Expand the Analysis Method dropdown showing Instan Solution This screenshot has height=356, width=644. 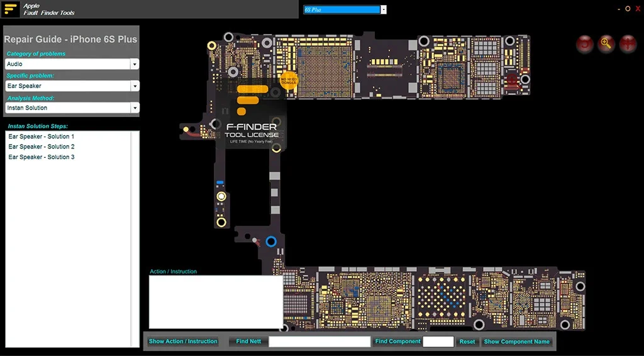click(135, 108)
